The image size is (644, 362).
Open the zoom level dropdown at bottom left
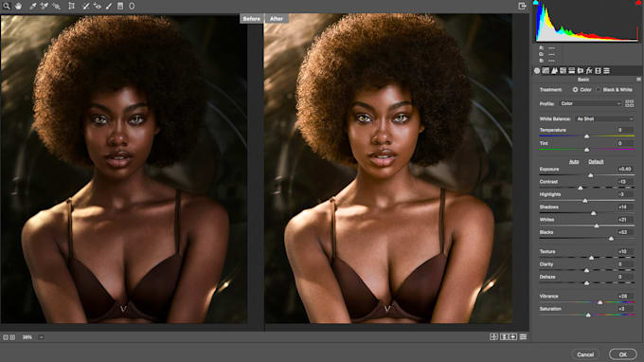42,337
